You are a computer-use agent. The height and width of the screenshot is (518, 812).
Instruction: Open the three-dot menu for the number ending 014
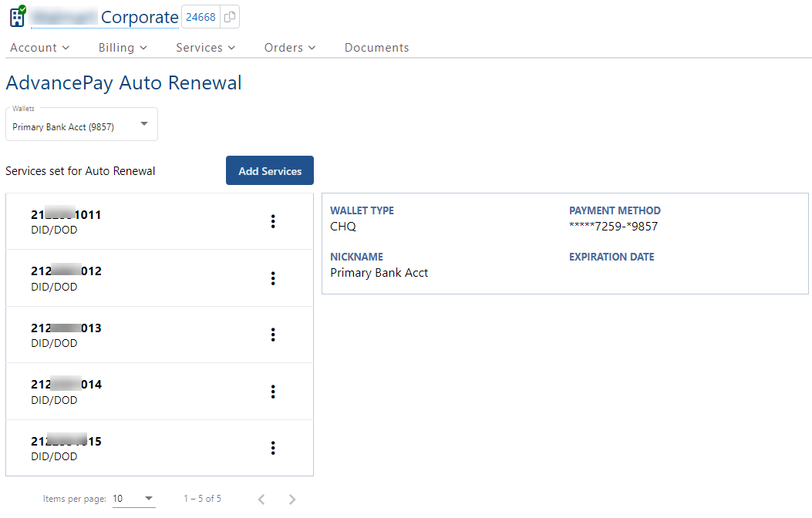click(x=273, y=392)
